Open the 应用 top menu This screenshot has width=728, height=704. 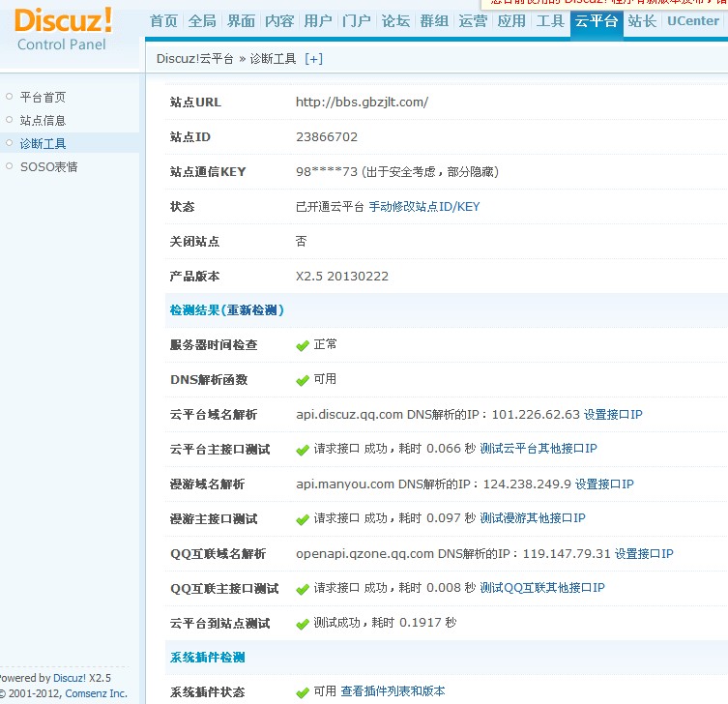[x=511, y=21]
